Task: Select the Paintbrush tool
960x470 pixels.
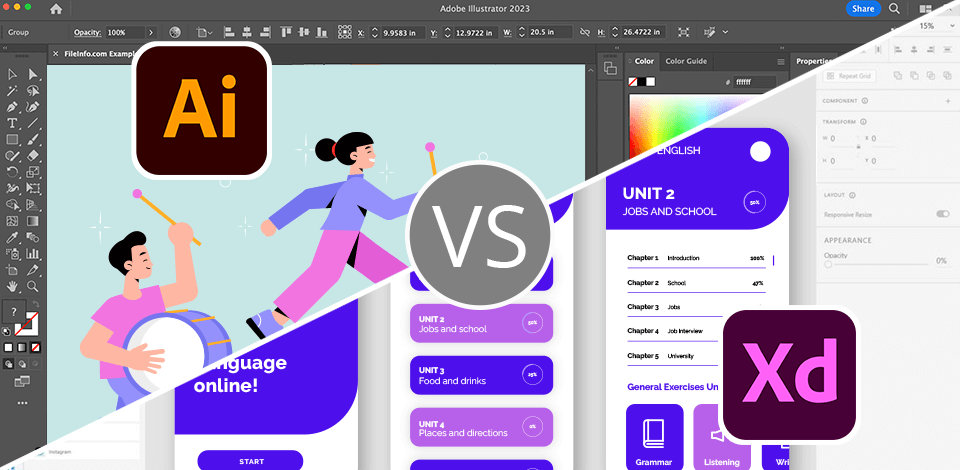Action: click(x=33, y=140)
